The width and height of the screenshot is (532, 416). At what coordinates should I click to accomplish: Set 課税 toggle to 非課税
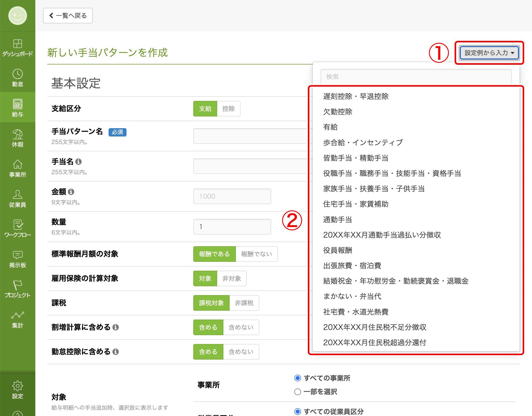pos(244,303)
